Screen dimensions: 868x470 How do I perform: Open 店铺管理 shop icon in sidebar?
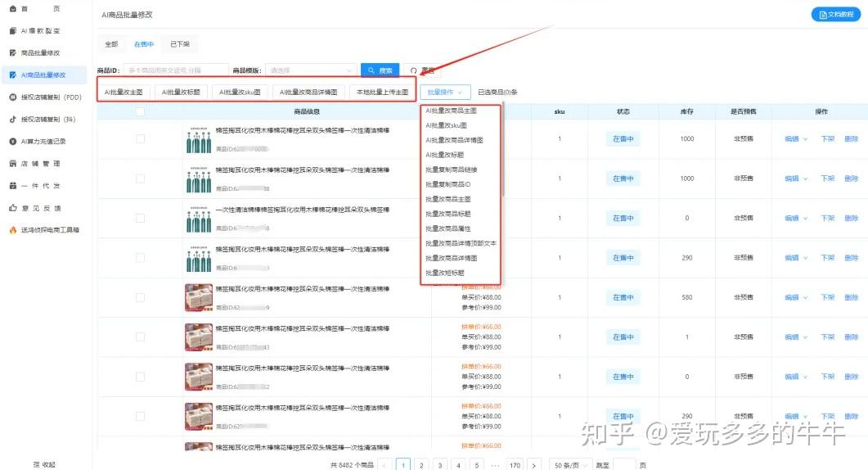tap(12, 163)
